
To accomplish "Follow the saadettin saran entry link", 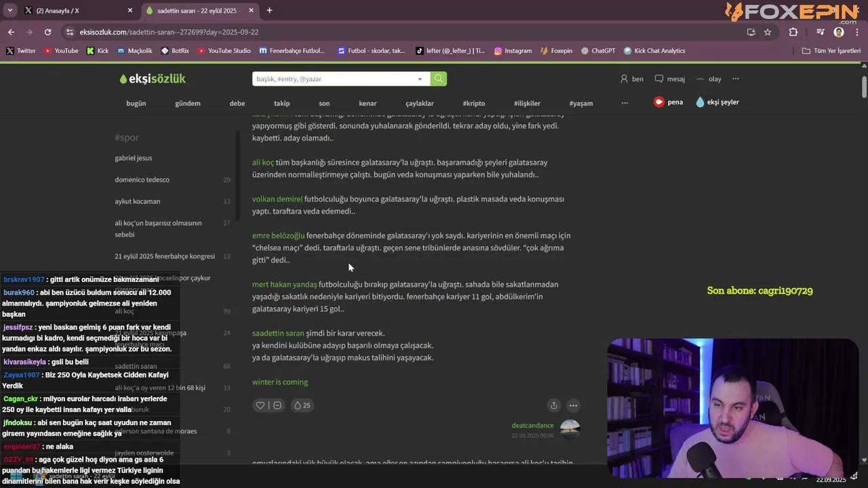I will 278,333.
